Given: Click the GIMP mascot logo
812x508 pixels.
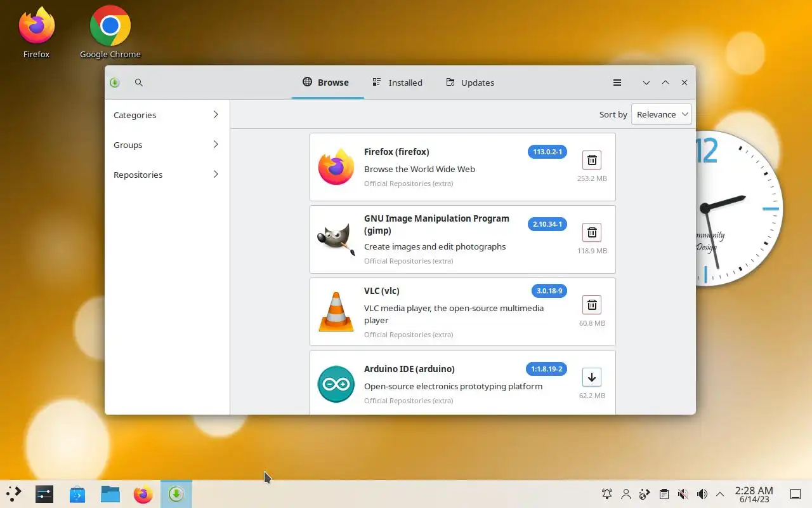Looking at the screenshot, I should coord(336,239).
